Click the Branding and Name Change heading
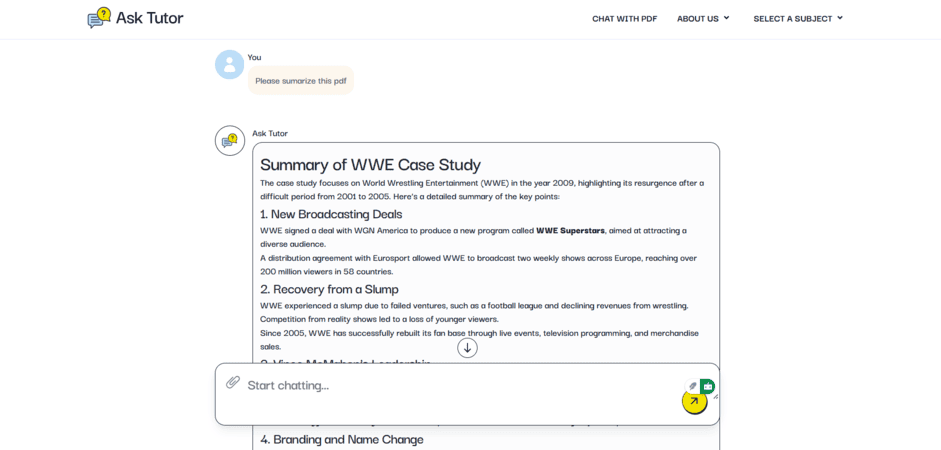This screenshot has height=450, width=941. coord(342,439)
